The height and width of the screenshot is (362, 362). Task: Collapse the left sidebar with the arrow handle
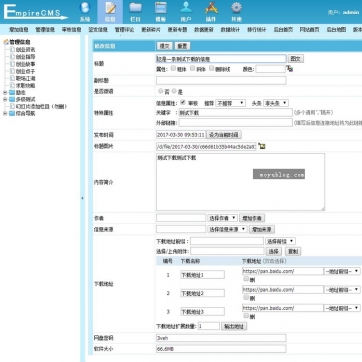82,198
